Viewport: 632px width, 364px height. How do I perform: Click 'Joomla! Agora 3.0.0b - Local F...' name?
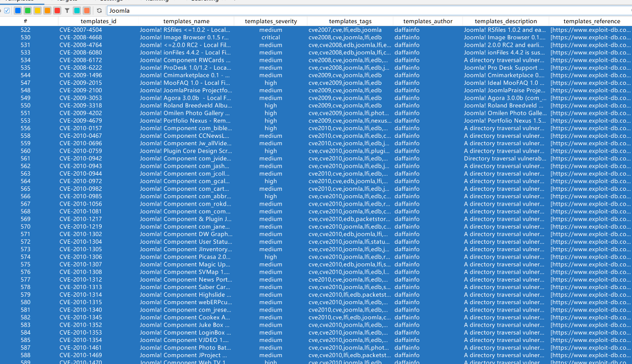click(x=185, y=98)
